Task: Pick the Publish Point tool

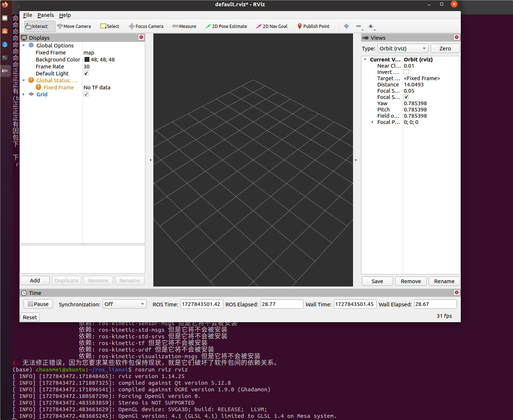Action: point(313,26)
